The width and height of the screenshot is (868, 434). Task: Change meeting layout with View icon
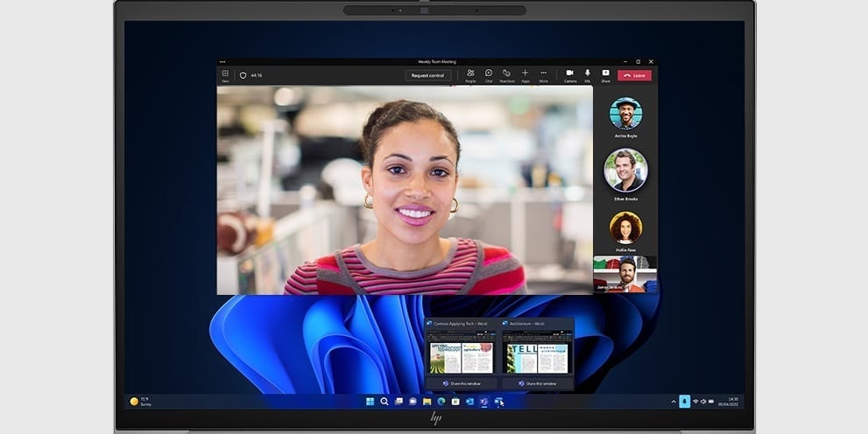225,74
